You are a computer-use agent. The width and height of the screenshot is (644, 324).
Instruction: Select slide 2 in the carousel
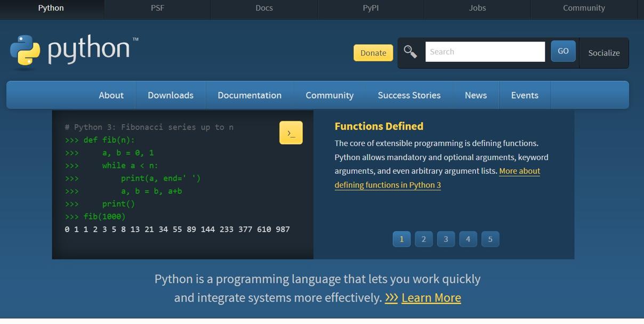[x=424, y=239]
